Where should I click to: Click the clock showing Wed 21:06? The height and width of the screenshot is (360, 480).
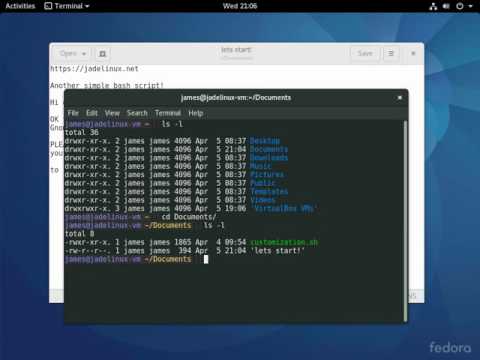(240, 6)
